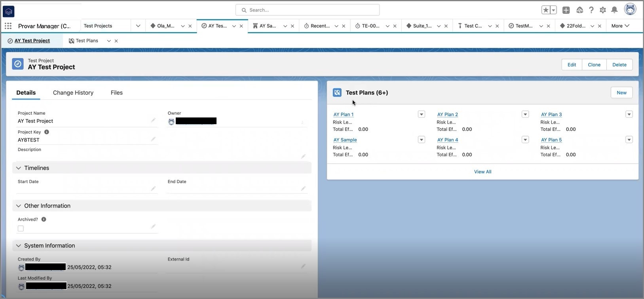
Task: Edit Description with pencil icon
Action: tap(303, 157)
